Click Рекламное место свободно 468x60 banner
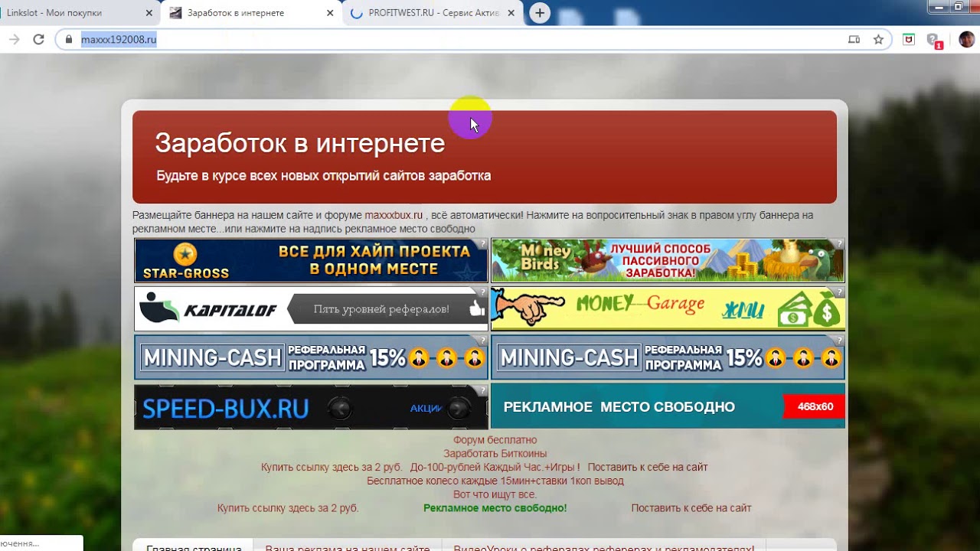980x551 pixels. pyautogui.click(x=668, y=406)
